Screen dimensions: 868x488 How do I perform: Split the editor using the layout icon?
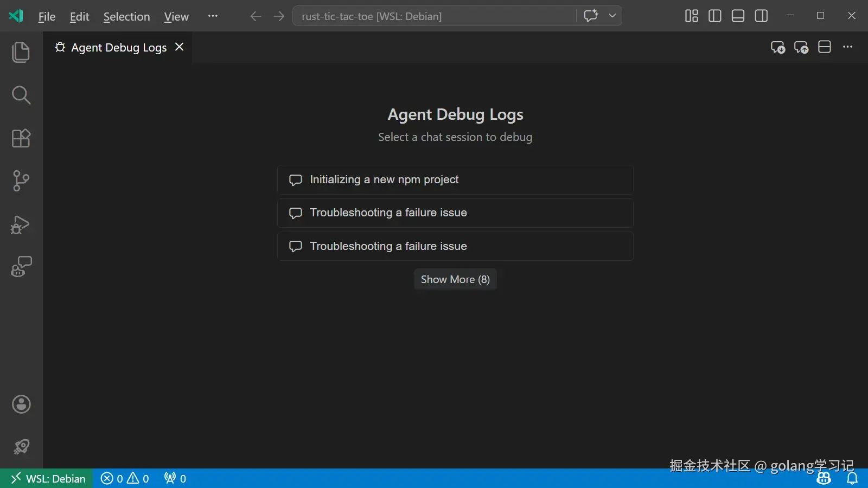[825, 47]
